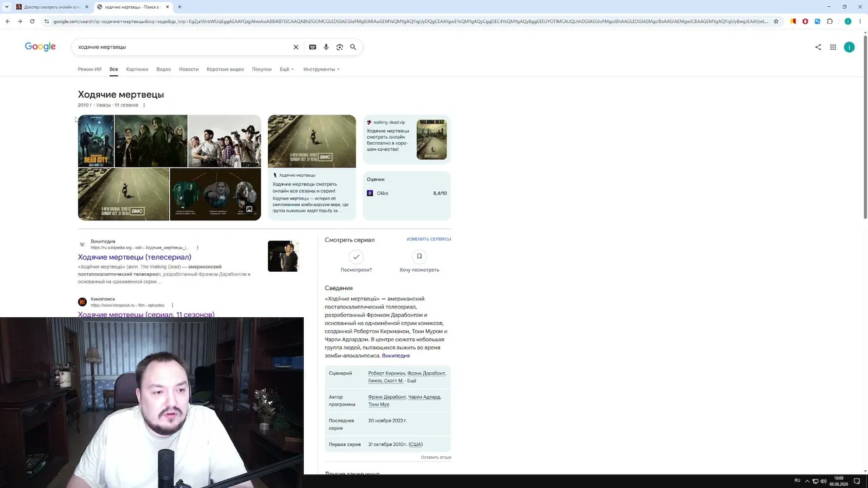
Task: Click the 'Оставить отзыв' feedback link
Action: click(436, 457)
